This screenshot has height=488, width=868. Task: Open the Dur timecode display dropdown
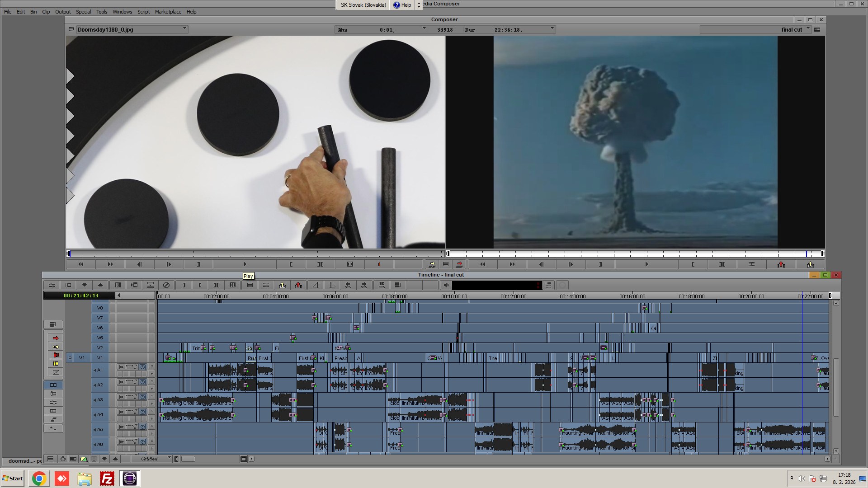pyautogui.click(x=552, y=29)
